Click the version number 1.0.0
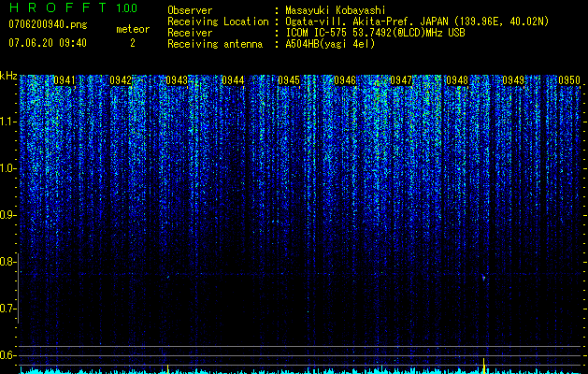 127,7
